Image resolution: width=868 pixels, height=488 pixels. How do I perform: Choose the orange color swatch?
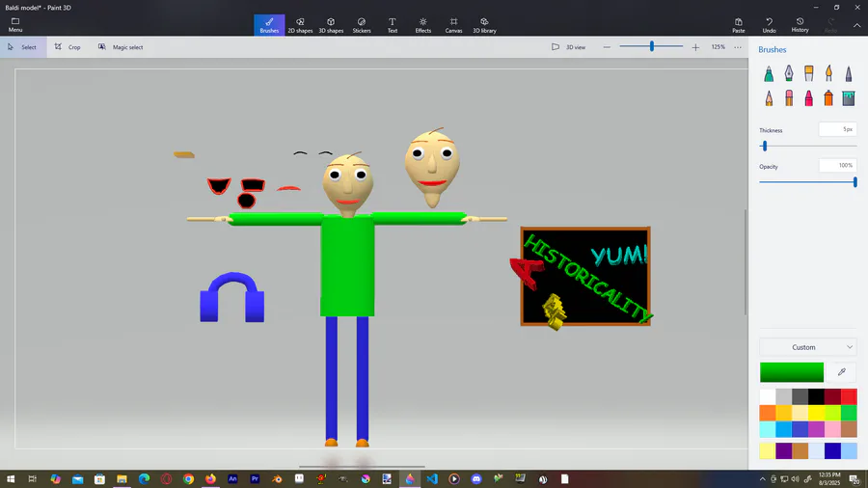(x=768, y=413)
